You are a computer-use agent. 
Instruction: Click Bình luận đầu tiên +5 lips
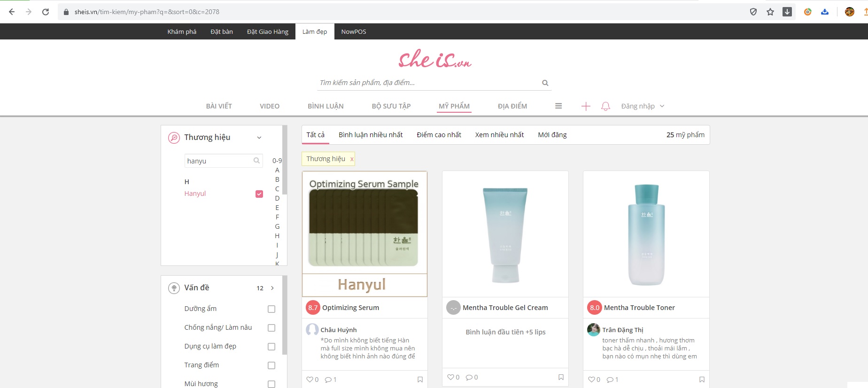(505, 332)
